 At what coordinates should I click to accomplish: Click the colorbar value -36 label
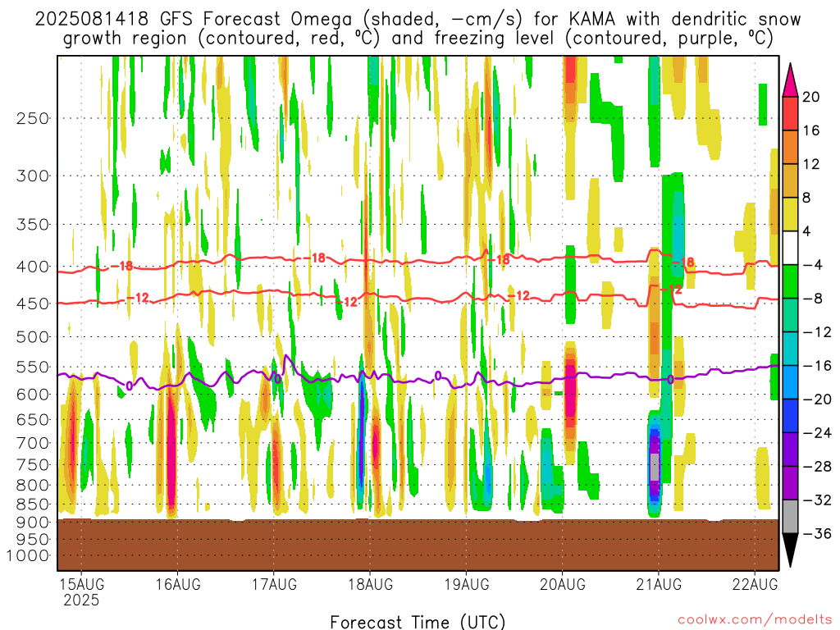(817, 533)
